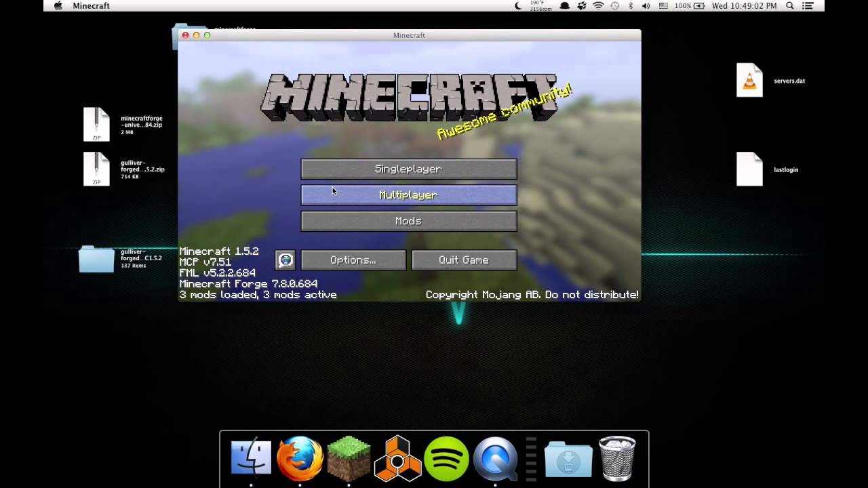The height and width of the screenshot is (488, 868).
Task: Click 'FML v5.2.2.684' text
Action: tap(218, 273)
